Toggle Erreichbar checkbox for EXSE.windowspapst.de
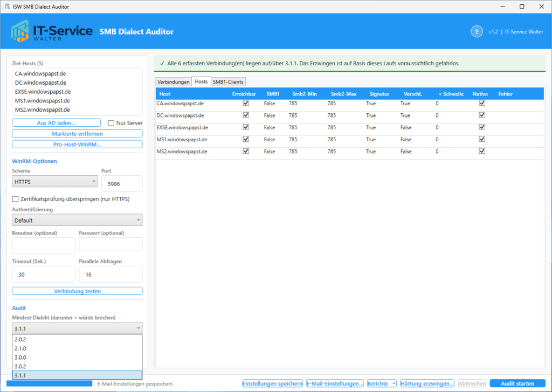 click(246, 127)
